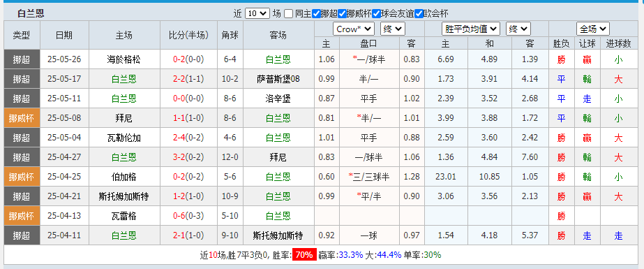644x269 pixels.
Task: Click the 角球 column header
Action: [x=230, y=36]
